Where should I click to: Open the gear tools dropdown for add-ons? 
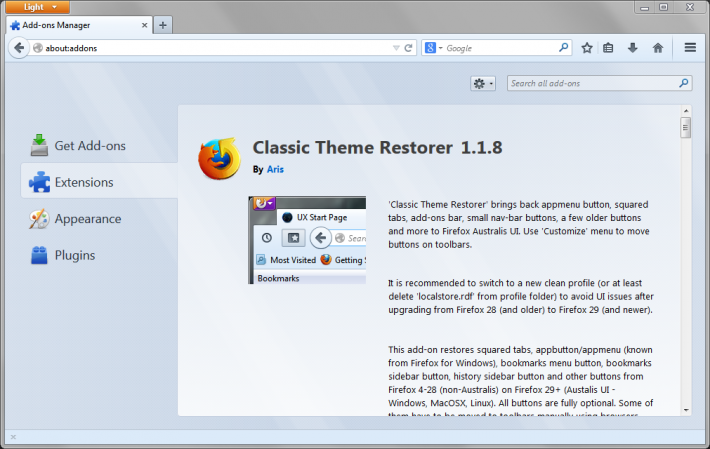coord(483,83)
